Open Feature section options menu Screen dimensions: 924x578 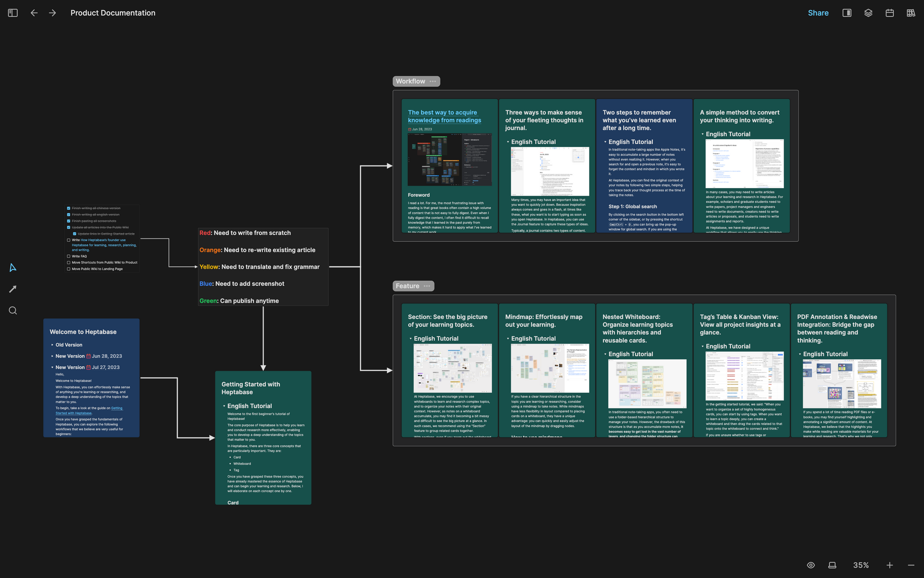click(427, 286)
